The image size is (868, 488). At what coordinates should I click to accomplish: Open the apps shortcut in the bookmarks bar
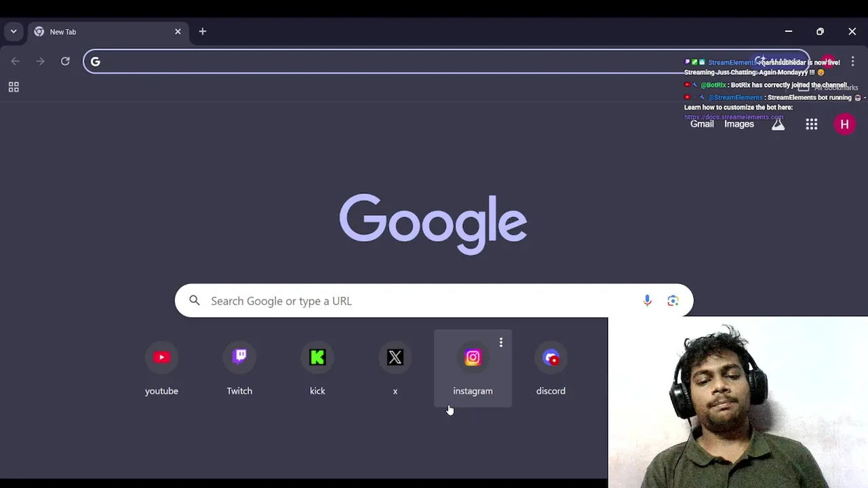(14, 87)
